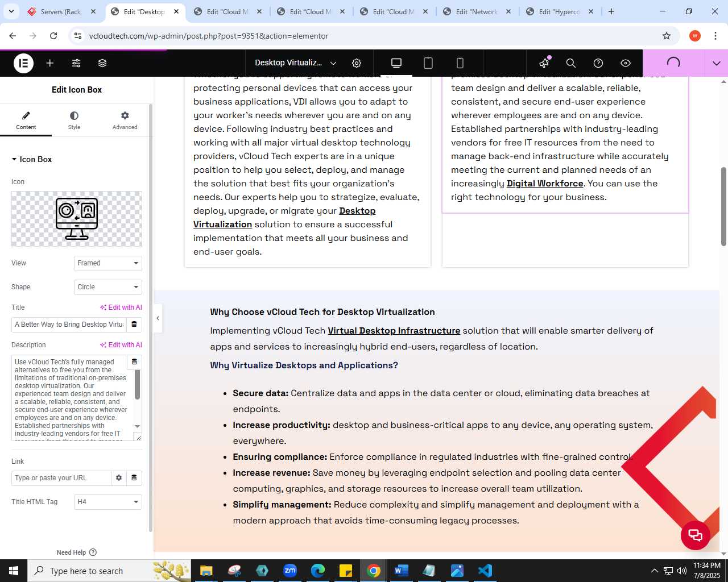Open a new browser tab

coord(611,11)
